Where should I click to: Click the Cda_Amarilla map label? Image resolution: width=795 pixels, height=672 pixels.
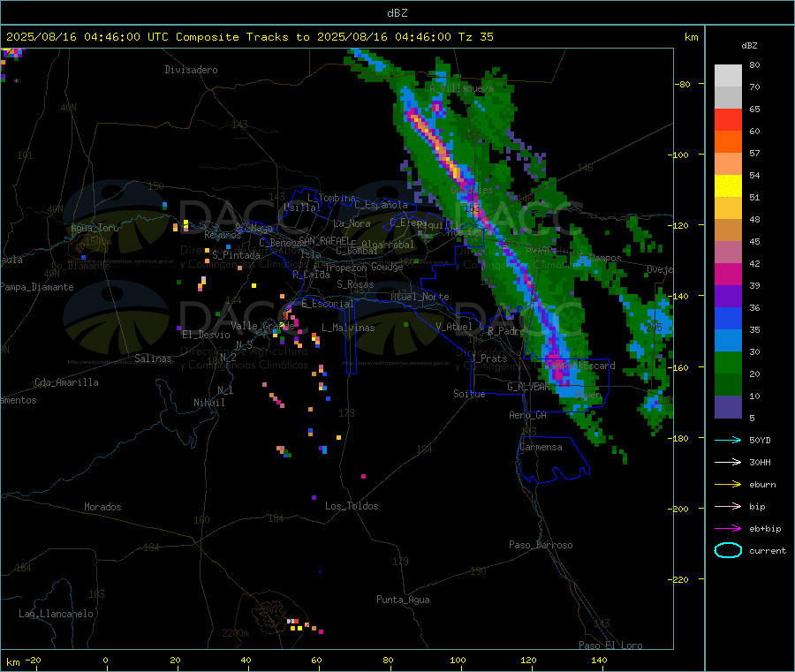[66, 382]
